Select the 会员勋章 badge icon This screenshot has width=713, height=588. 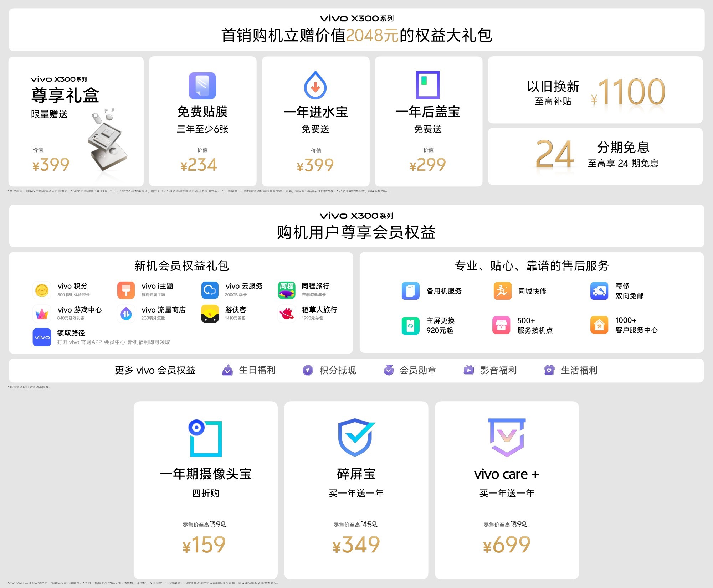point(389,371)
